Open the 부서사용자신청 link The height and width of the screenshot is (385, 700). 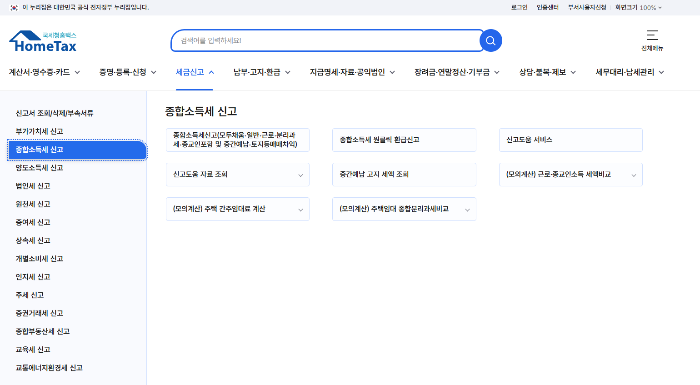pos(587,8)
